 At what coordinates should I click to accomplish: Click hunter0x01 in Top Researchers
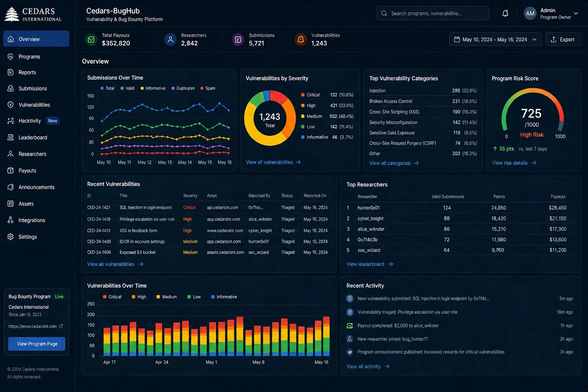[x=369, y=208]
